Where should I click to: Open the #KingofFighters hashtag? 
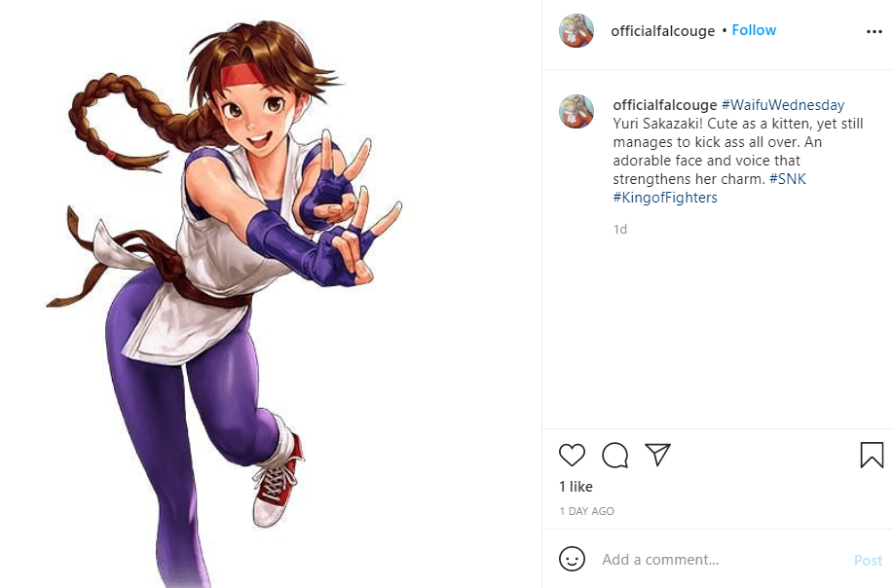[665, 198]
